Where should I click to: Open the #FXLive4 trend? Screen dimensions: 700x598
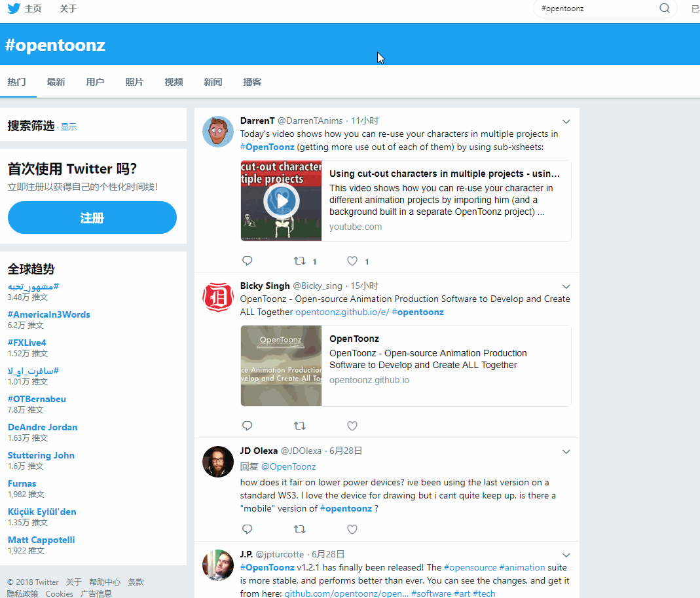click(x=27, y=343)
